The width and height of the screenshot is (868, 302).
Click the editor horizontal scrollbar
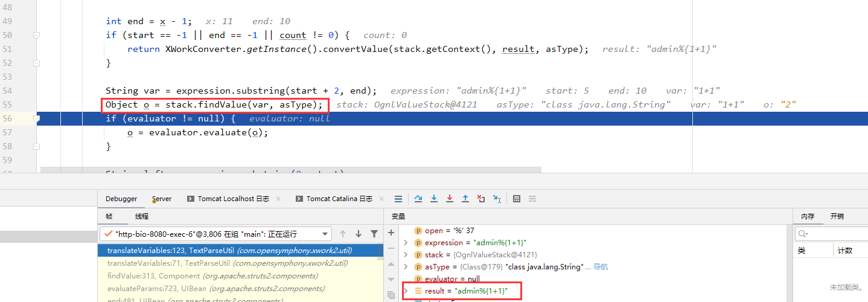tap(291, 170)
